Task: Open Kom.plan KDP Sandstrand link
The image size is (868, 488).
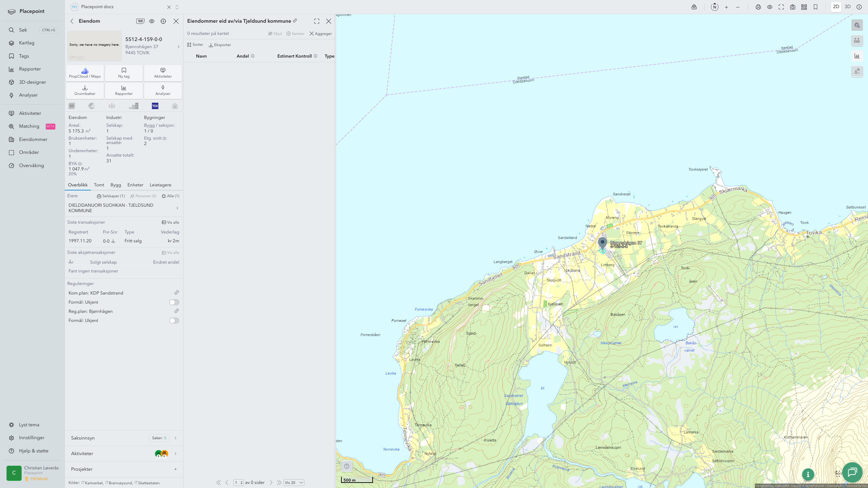Action: tap(177, 293)
